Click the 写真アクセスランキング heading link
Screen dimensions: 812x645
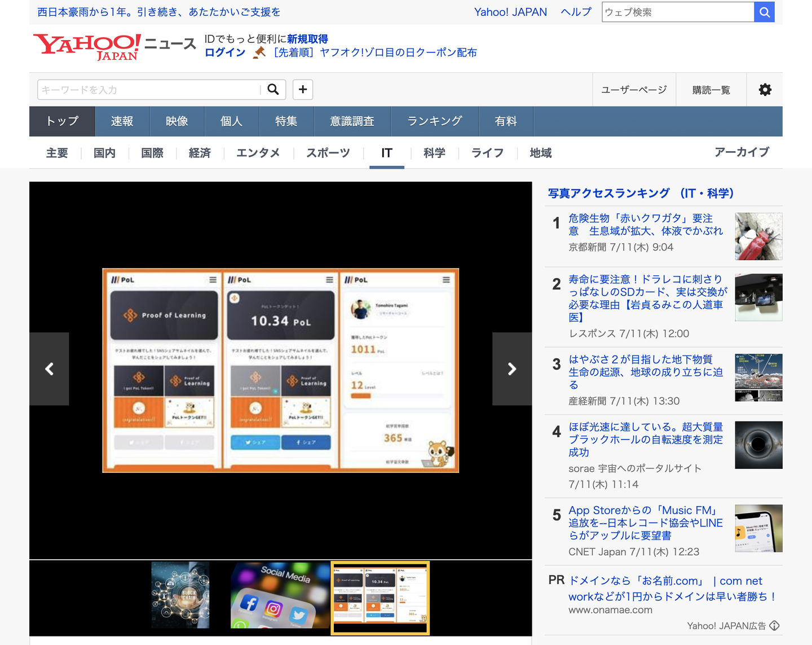point(641,194)
